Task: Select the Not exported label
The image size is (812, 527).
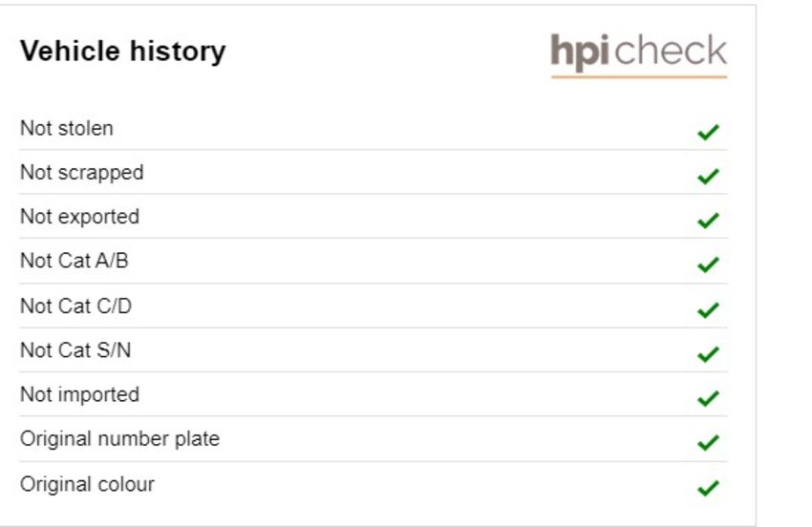Action: click(x=79, y=217)
